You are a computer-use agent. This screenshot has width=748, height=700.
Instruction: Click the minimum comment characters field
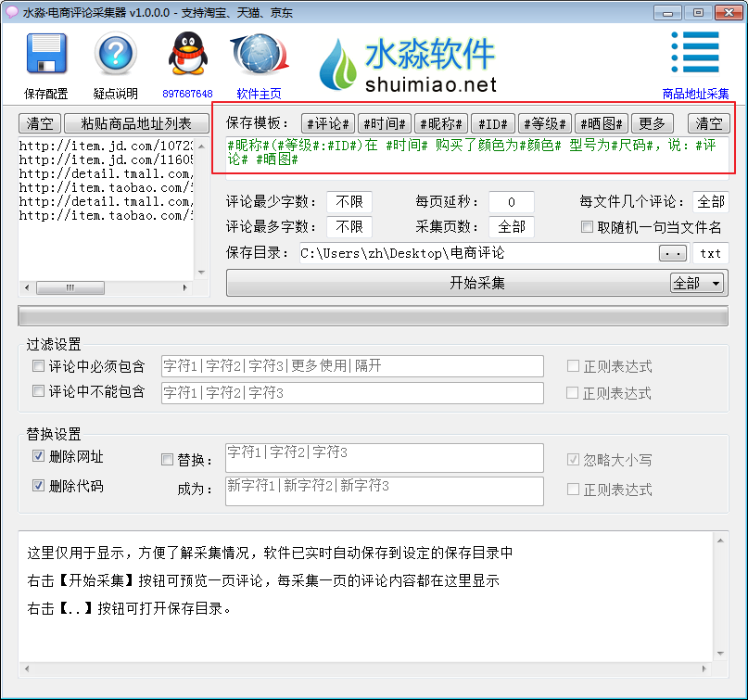tap(349, 202)
